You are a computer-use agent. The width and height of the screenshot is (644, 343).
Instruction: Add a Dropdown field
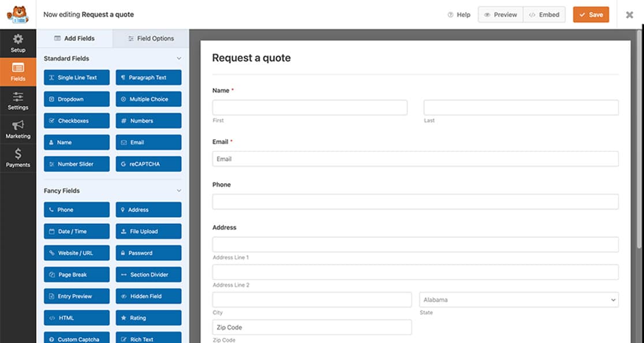tap(77, 99)
